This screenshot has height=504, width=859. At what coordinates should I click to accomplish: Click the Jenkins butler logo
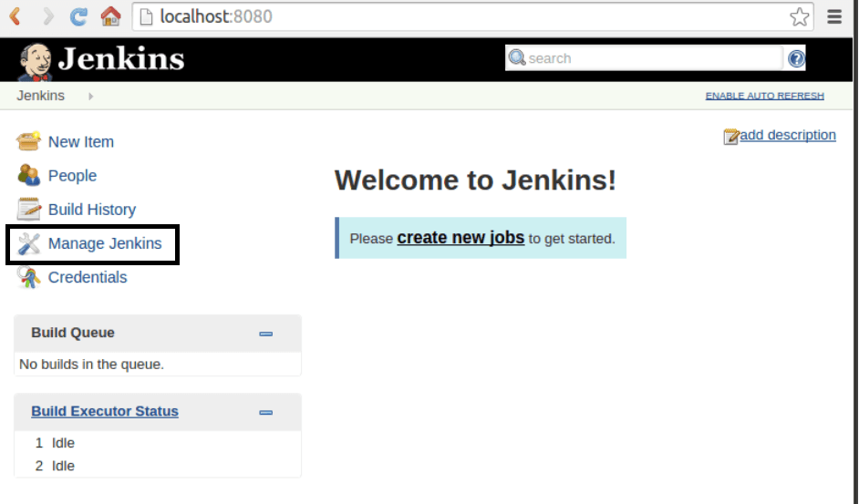coord(35,62)
